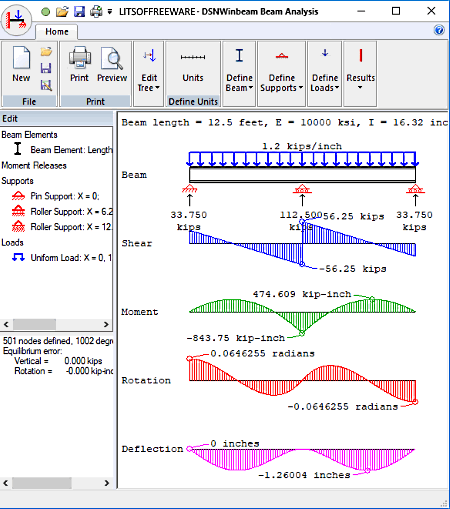Print using title bar printer icon
This screenshot has width=450, height=509.
point(96,12)
